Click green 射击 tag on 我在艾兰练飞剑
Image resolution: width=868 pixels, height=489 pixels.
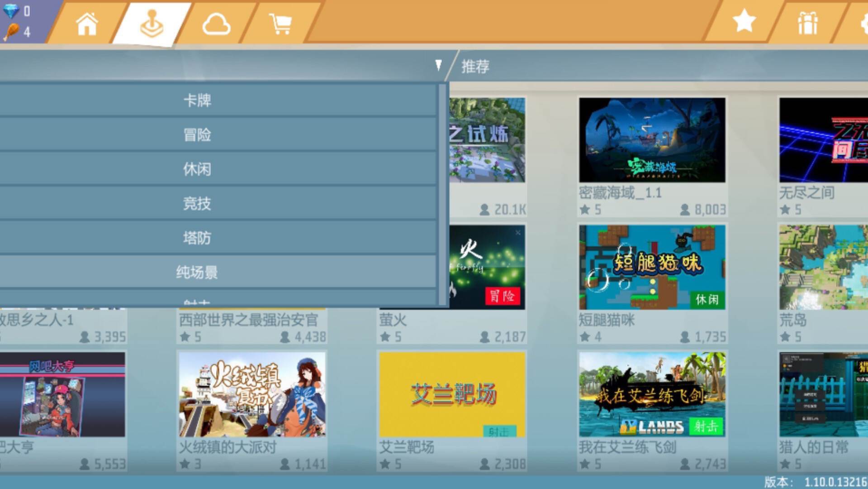click(706, 426)
